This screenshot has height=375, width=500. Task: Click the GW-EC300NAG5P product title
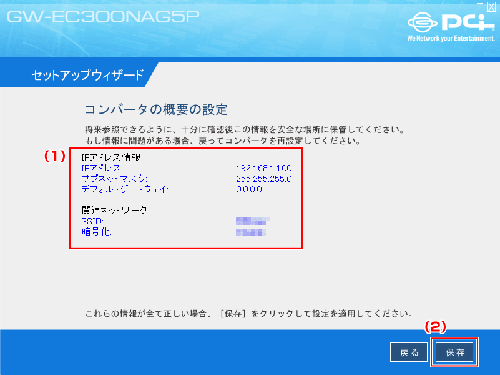(x=103, y=17)
